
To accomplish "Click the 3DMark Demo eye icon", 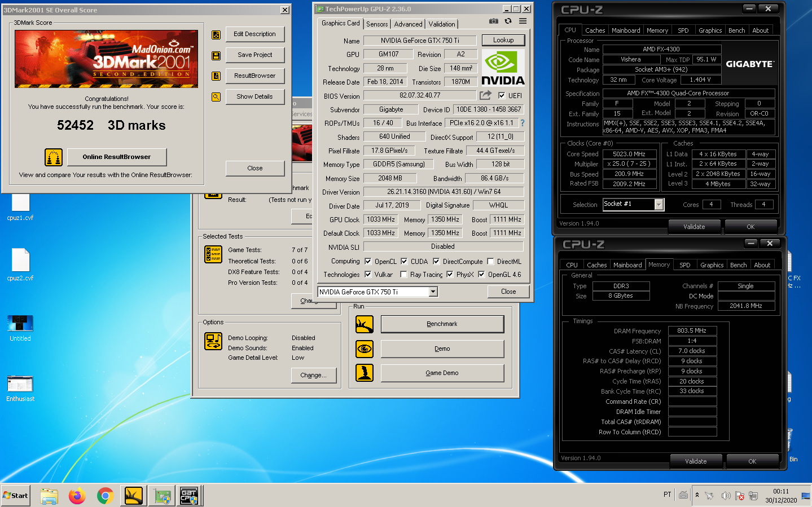I will [365, 349].
